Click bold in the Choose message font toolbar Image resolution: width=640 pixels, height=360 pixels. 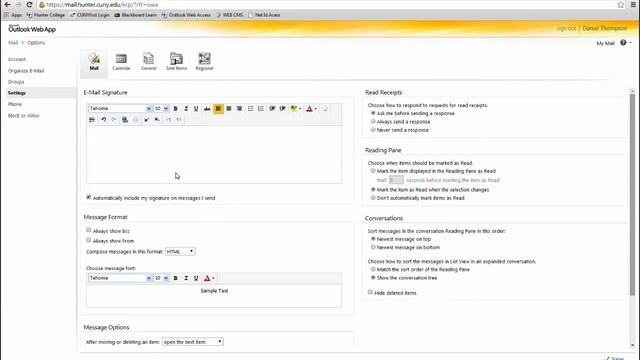(x=176, y=278)
